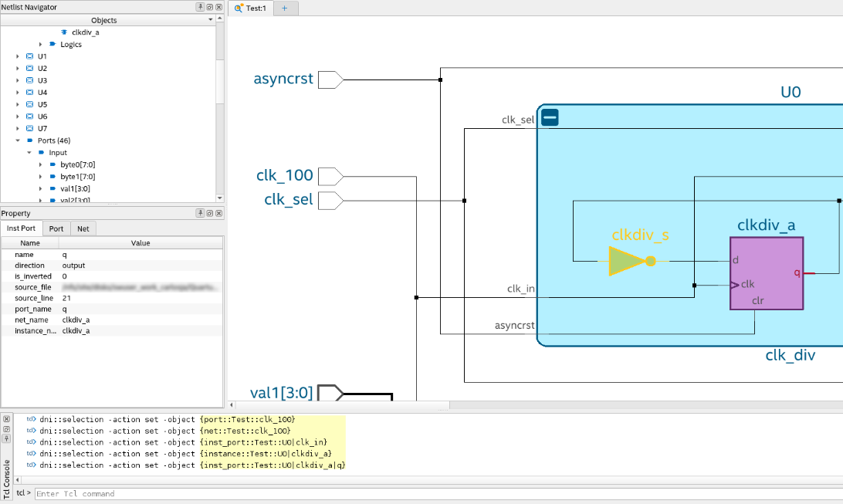843x504 pixels.
Task: Select clkdiv_a in the Netlist tree
Action: pyautogui.click(x=85, y=32)
